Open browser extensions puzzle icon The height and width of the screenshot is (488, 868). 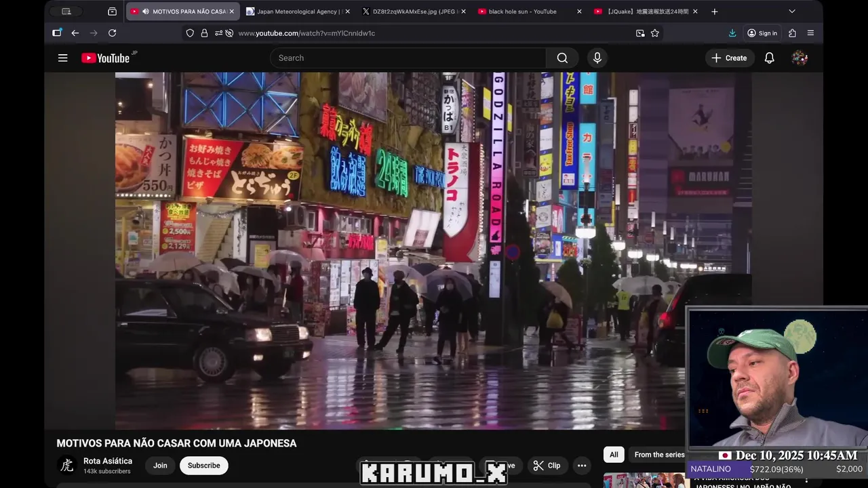792,33
